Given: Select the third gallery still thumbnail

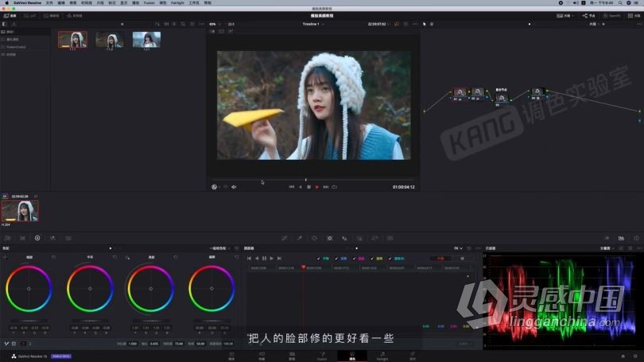Looking at the screenshot, I should click(x=146, y=40).
